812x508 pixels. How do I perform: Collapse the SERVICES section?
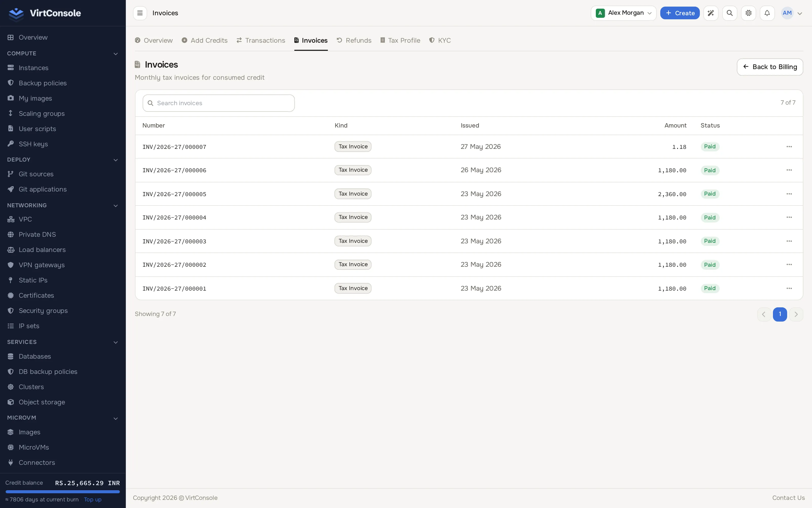pyautogui.click(x=116, y=342)
